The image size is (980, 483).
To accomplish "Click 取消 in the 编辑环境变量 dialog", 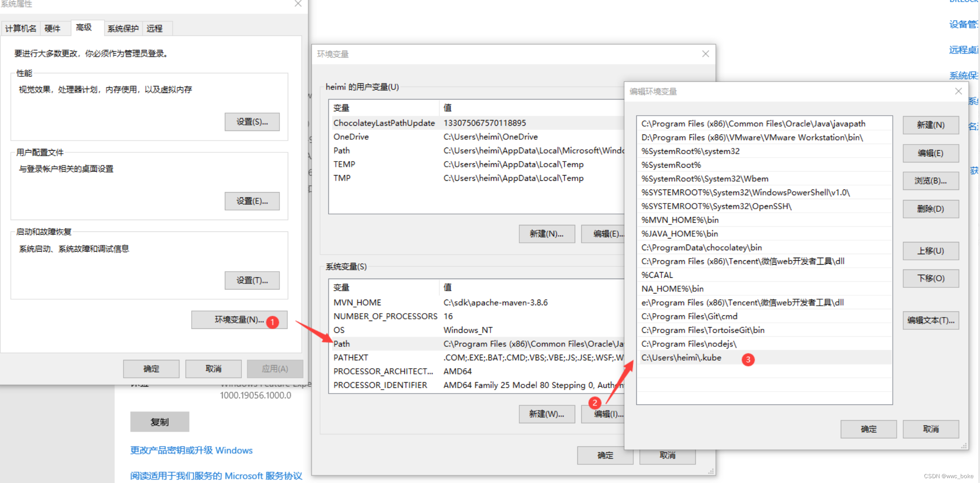I will 931,429.
